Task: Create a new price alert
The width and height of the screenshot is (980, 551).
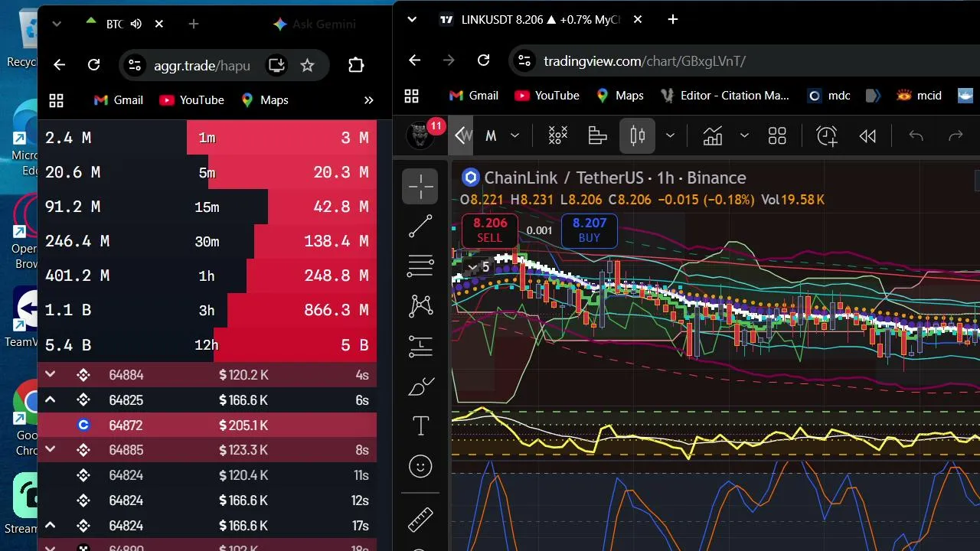Action: tap(827, 136)
